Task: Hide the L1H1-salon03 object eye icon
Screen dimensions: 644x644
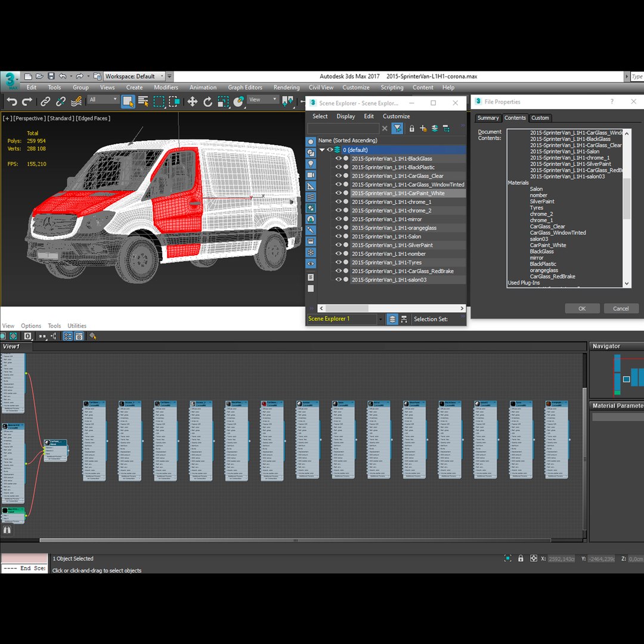Action: (x=339, y=280)
